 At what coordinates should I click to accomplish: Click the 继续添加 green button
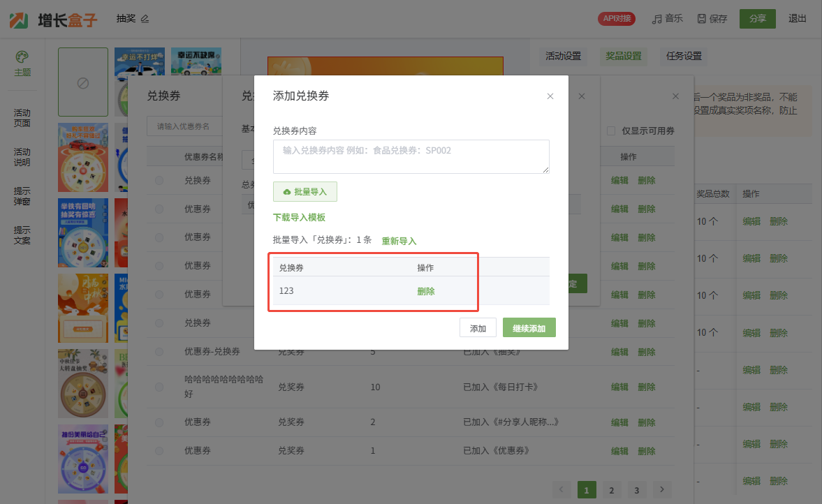tap(529, 329)
